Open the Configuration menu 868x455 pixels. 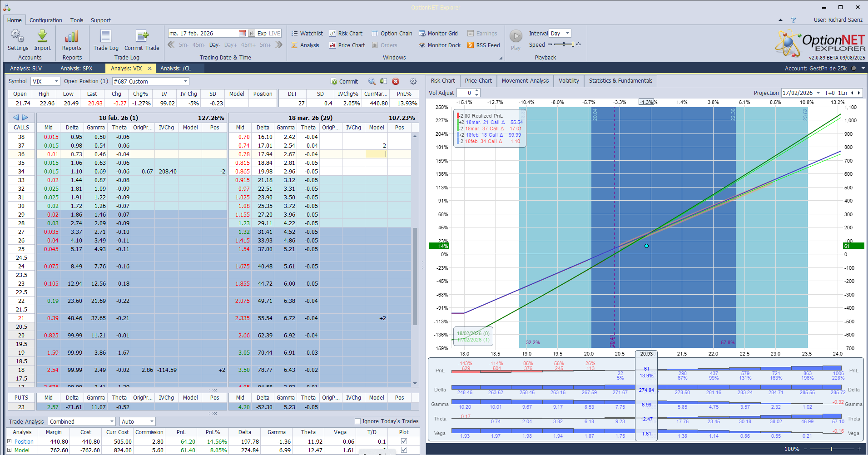[x=45, y=20]
